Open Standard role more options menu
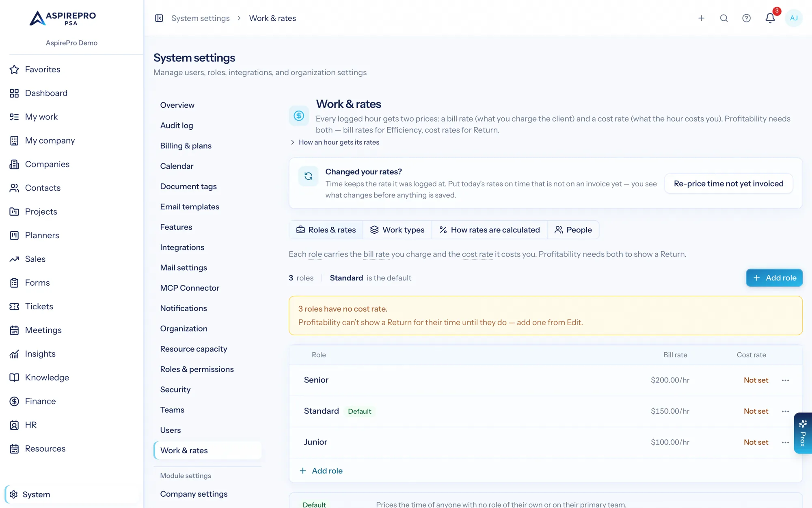The image size is (812, 508). click(785, 411)
